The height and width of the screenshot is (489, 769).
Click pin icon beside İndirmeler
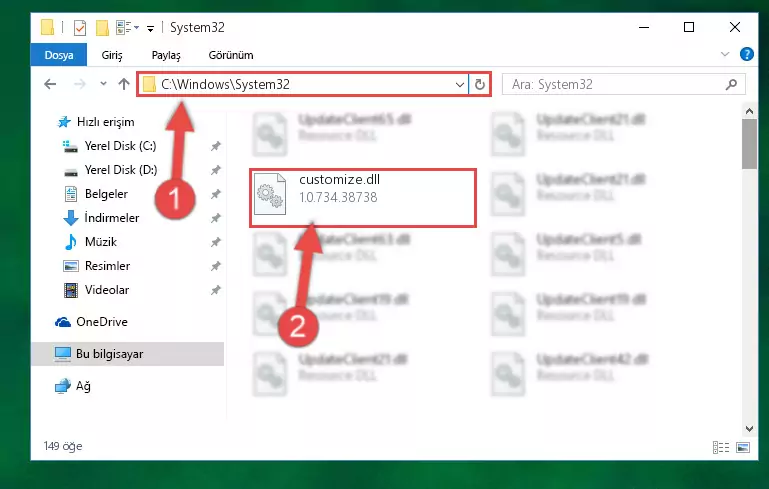click(215, 218)
